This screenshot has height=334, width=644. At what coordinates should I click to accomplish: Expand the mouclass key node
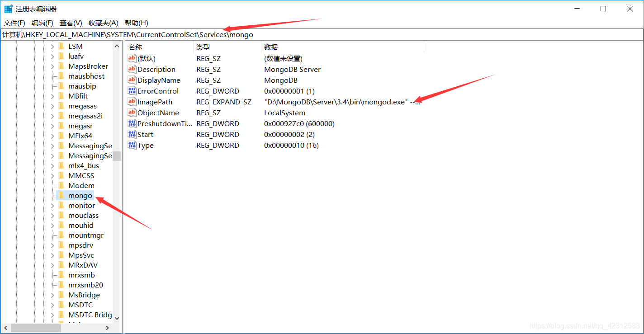click(x=52, y=215)
